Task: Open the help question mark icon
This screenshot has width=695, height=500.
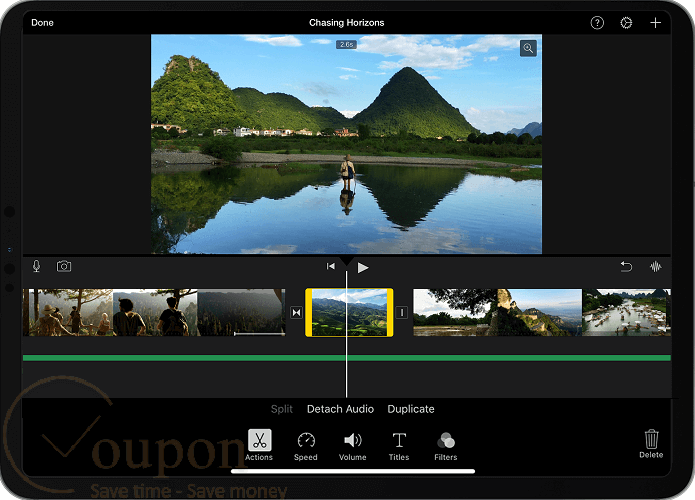Action: click(597, 23)
